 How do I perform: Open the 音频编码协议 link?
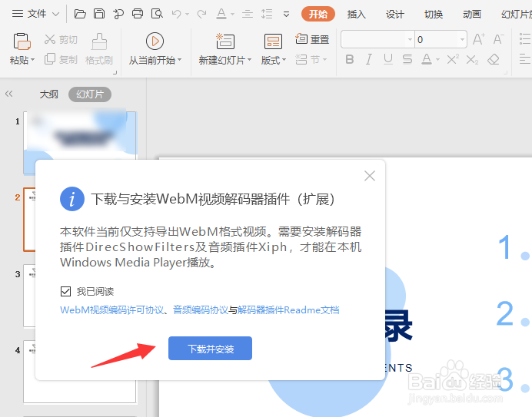click(201, 309)
